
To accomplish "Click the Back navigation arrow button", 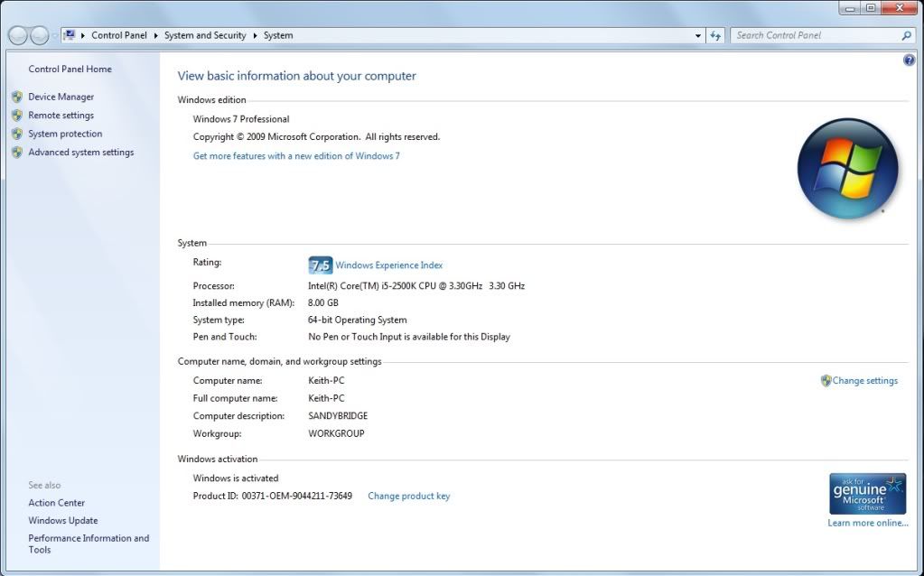I will [18, 35].
